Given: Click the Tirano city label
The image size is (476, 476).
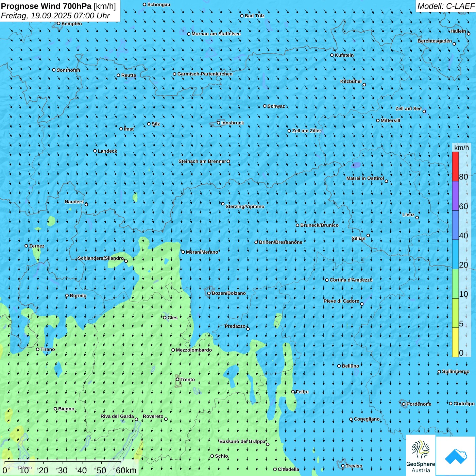Looking at the screenshot, I should [x=48, y=349].
